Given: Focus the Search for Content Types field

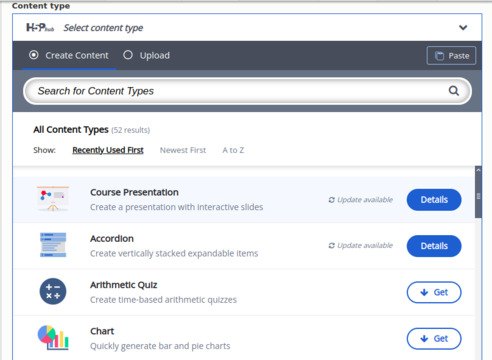Looking at the screenshot, I should click(247, 91).
